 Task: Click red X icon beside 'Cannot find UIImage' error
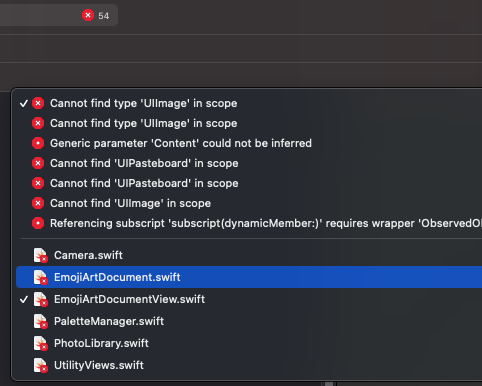coord(38,203)
